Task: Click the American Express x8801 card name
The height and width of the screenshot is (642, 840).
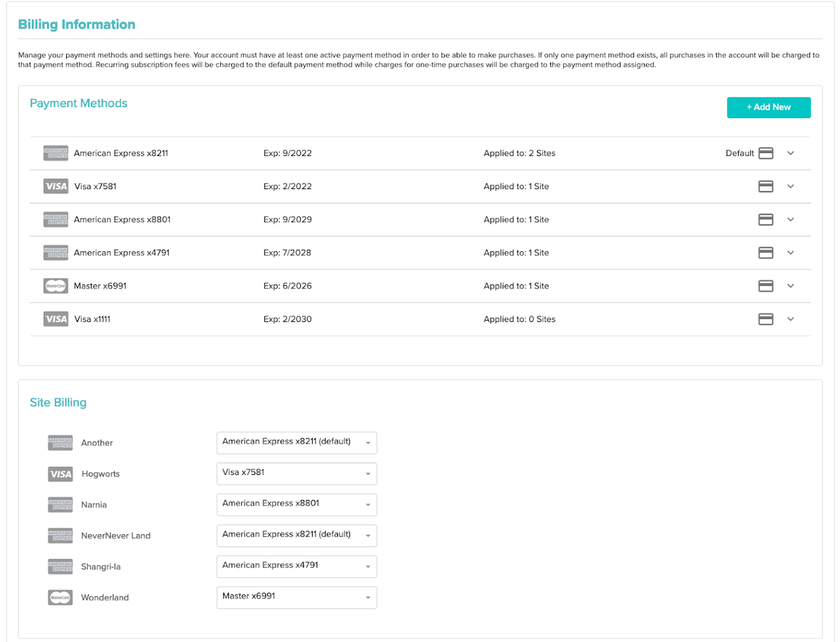Action: point(122,219)
